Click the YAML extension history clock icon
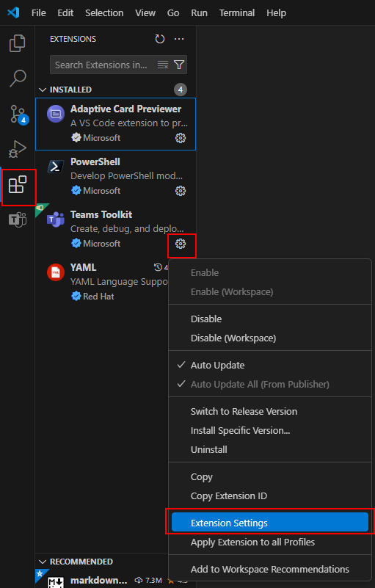 pos(158,267)
